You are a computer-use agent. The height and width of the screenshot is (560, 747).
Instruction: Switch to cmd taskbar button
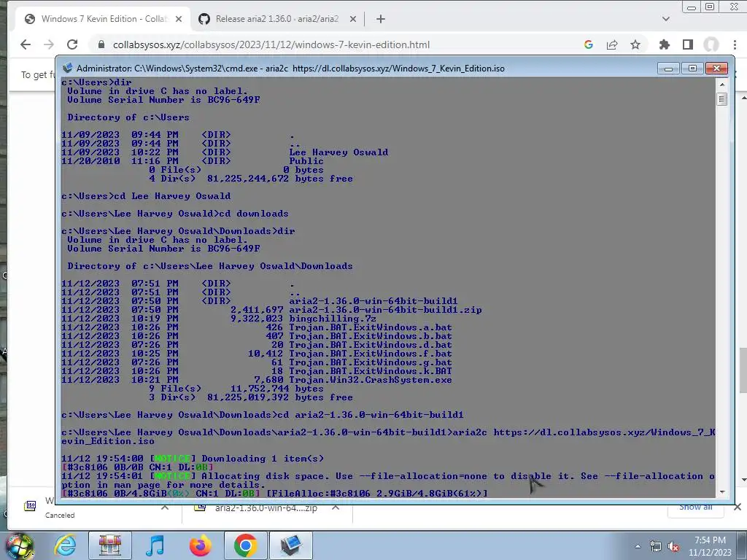click(x=291, y=545)
